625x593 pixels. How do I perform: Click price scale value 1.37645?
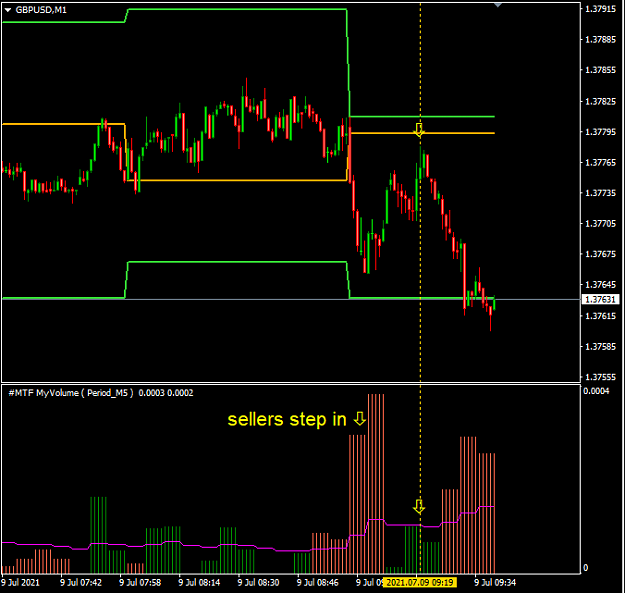tap(600, 285)
